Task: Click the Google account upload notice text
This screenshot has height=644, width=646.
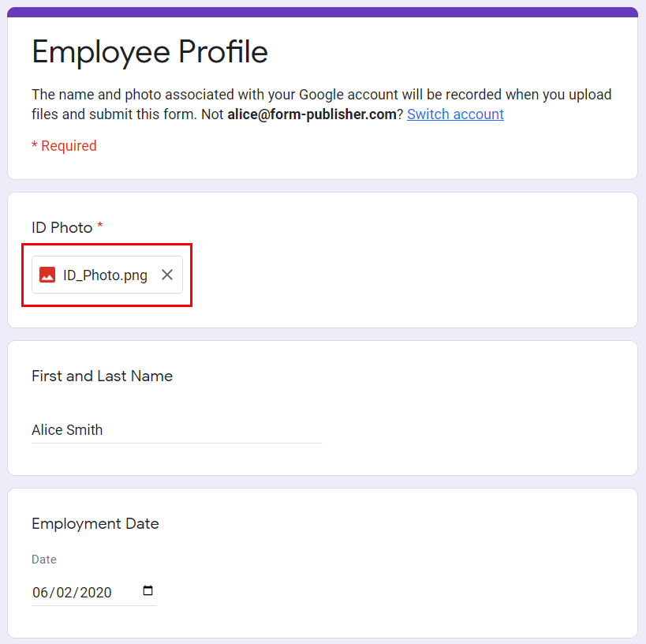Action: (321, 104)
